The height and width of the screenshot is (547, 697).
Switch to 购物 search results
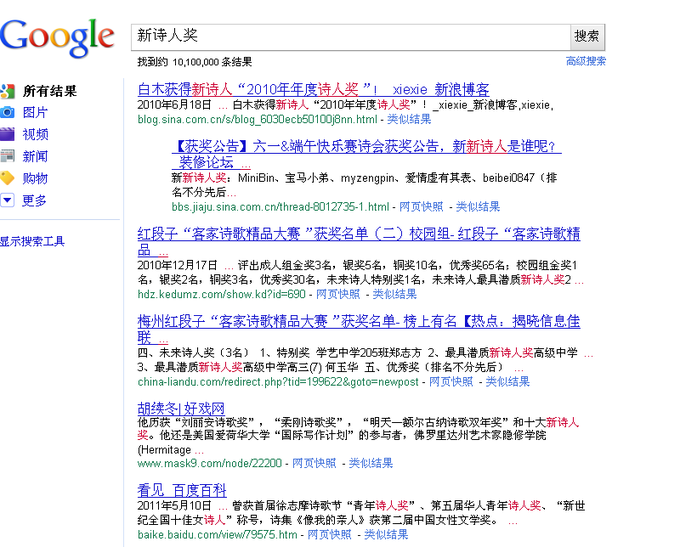[x=35, y=178]
